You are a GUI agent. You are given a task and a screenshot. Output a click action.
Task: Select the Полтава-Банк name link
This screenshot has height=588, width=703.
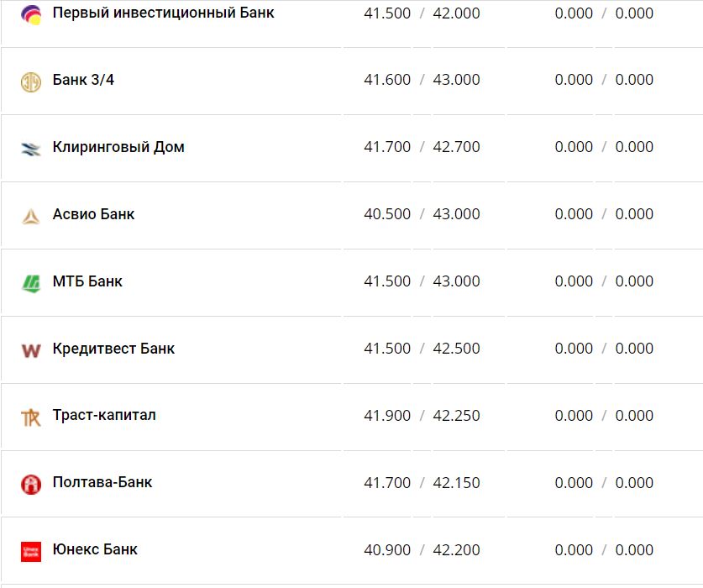click(x=102, y=483)
